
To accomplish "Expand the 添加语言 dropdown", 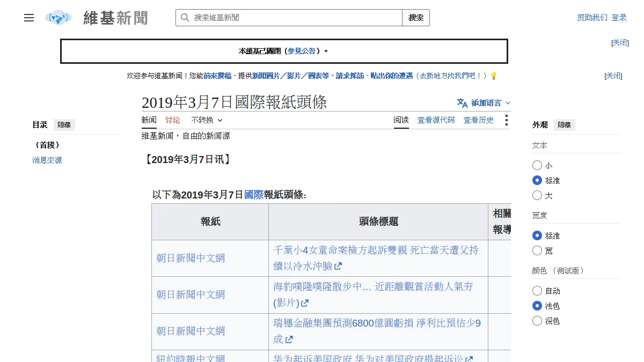I will 484,102.
